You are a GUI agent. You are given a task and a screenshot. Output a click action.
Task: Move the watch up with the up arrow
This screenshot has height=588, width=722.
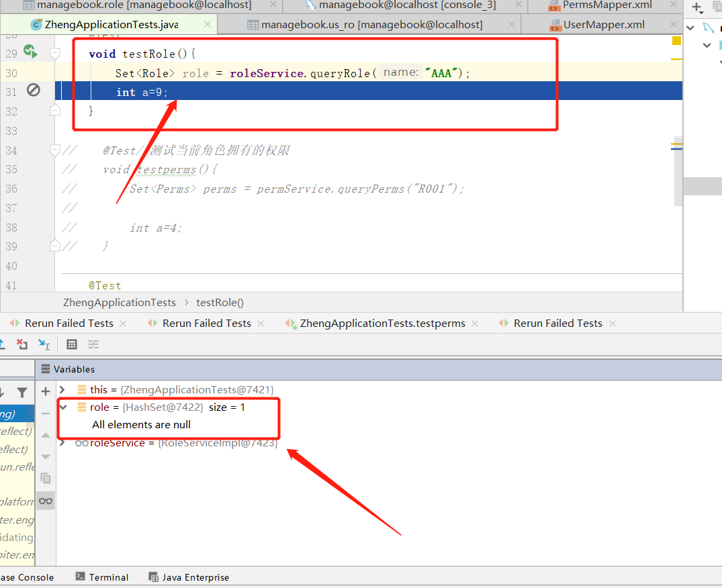(x=46, y=435)
